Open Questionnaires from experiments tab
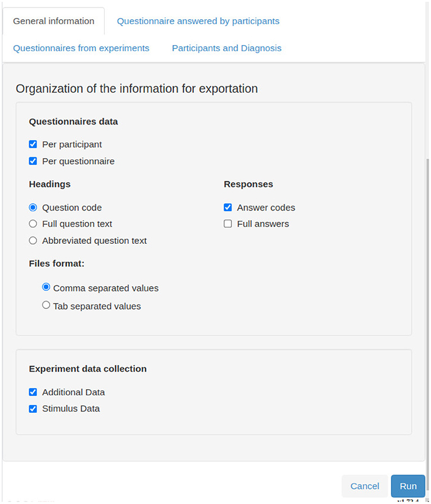431x504 pixels. (81, 48)
